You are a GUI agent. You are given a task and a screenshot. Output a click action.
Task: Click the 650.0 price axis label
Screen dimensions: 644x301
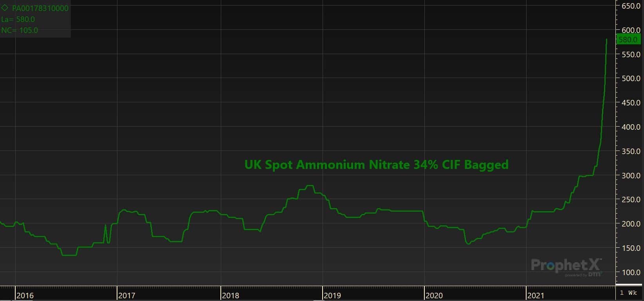tap(631, 6)
